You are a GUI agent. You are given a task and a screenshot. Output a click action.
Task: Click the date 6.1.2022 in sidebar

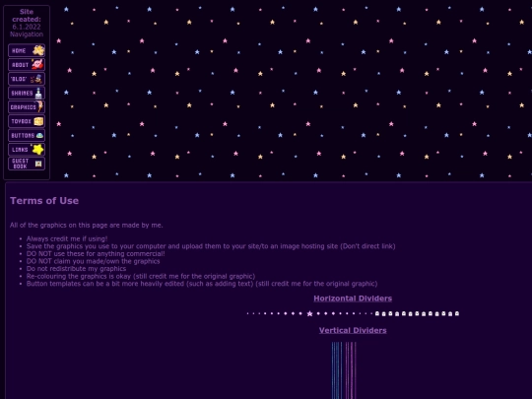(27, 27)
